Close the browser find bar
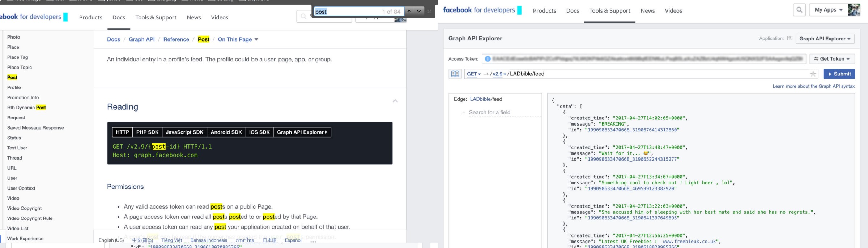868x248 pixels. pyautogui.click(x=429, y=12)
